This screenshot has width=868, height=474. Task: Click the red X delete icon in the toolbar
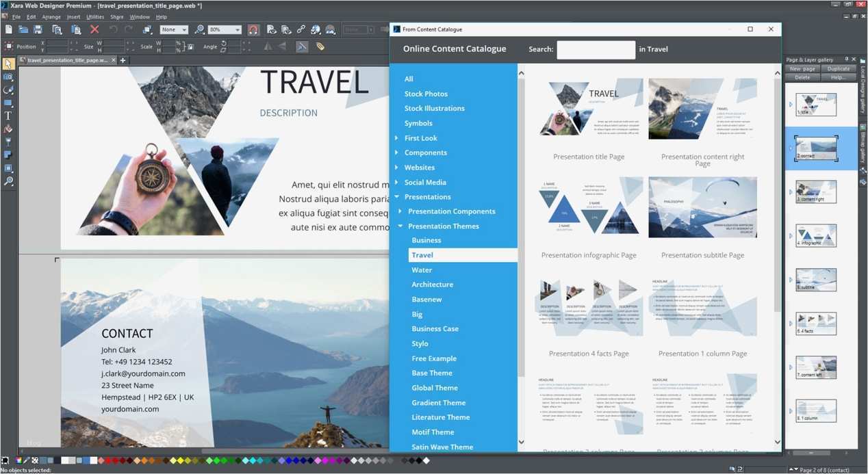(x=94, y=29)
